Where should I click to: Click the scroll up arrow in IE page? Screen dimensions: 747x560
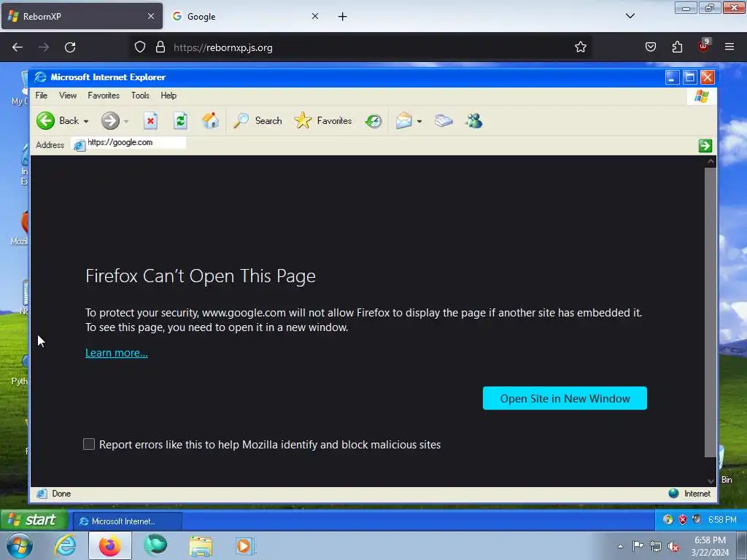pos(711,162)
